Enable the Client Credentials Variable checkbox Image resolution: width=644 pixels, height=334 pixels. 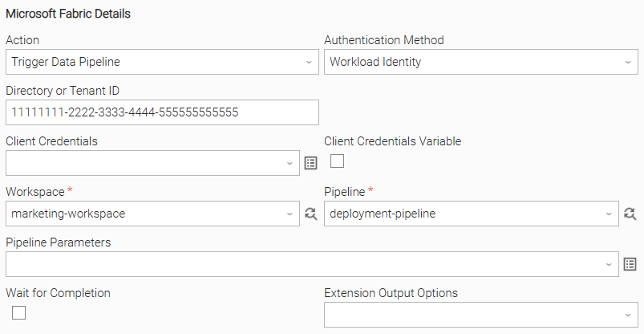(337, 161)
